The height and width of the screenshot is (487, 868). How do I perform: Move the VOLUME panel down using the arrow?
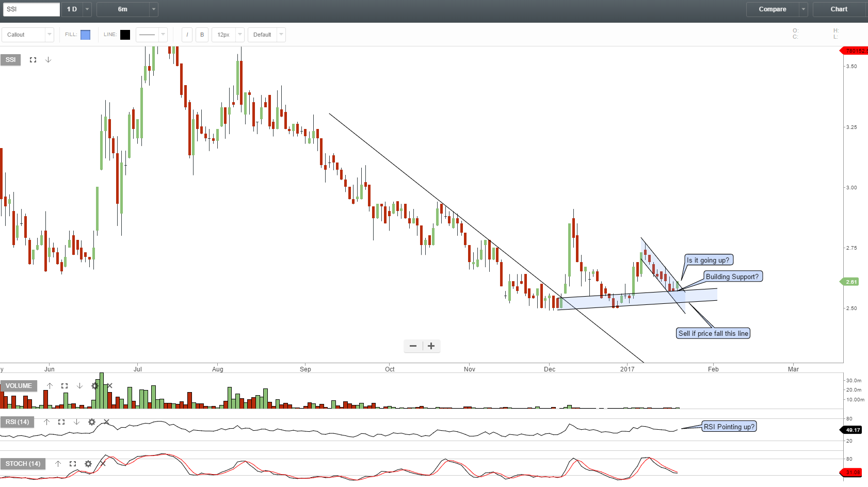(x=79, y=385)
